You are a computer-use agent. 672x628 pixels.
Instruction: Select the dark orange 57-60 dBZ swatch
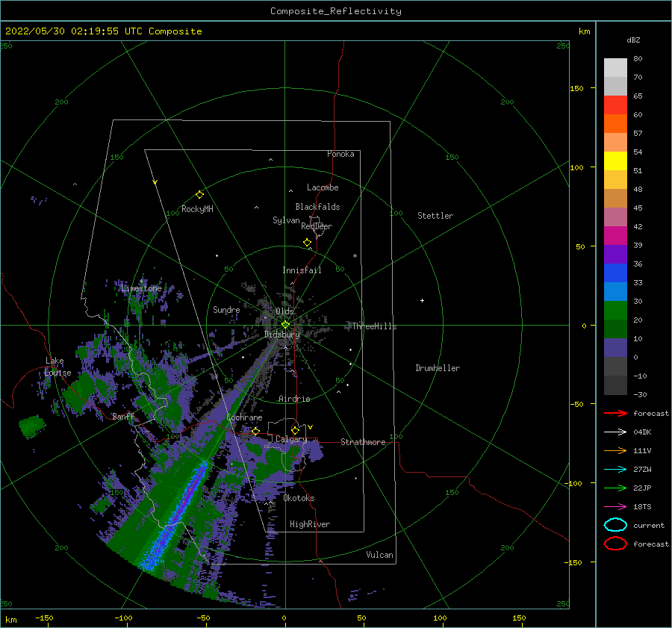(615, 124)
